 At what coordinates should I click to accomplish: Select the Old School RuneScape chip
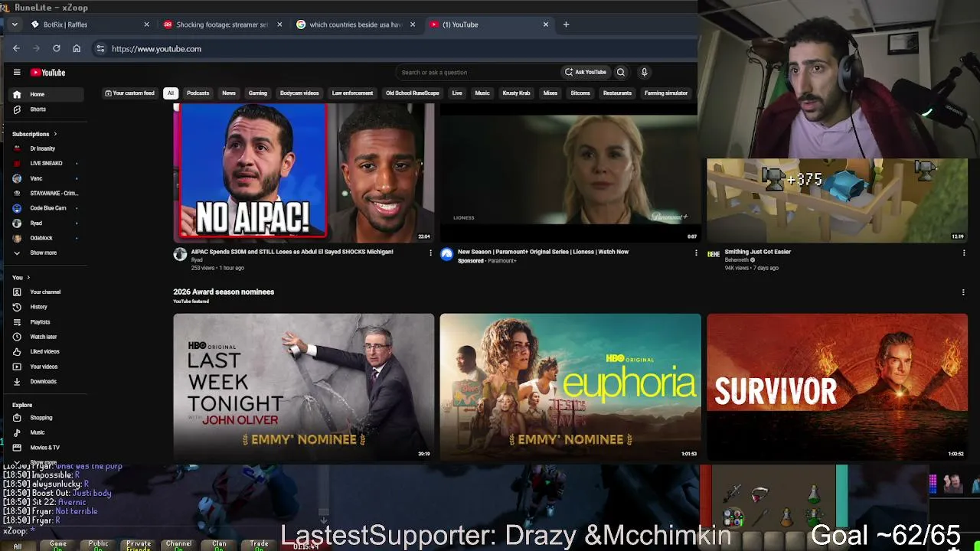click(413, 93)
